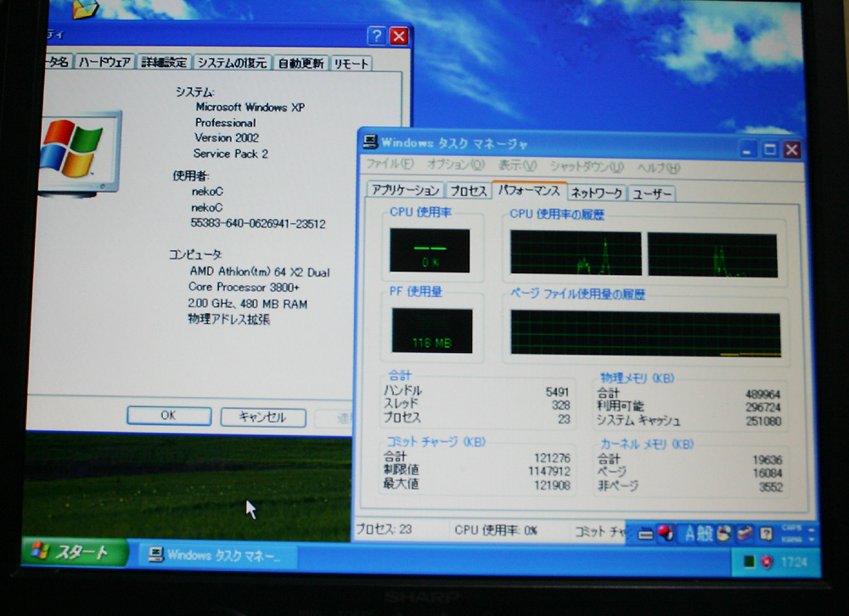Click the スレッド value 328
The width and height of the screenshot is (849, 616).
click(561, 405)
